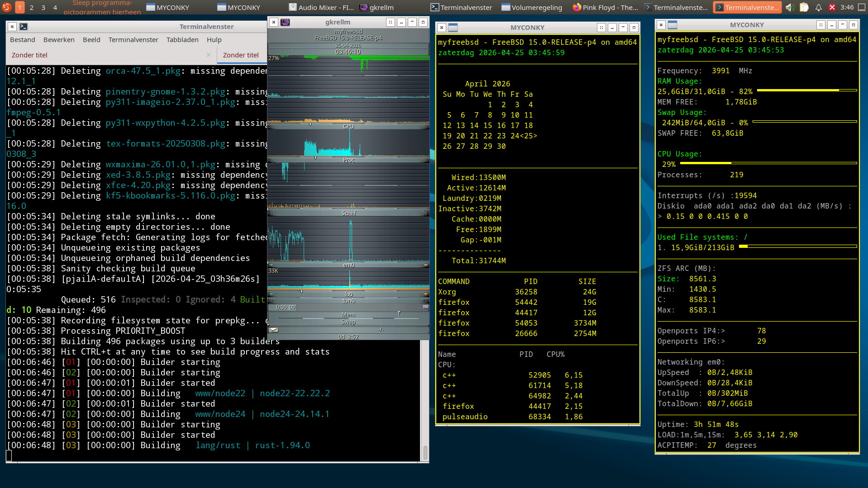Click the terminal icon in Terminalvenster title bar
Image resolution: width=868 pixels, height=488 pixels.
(x=24, y=27)
